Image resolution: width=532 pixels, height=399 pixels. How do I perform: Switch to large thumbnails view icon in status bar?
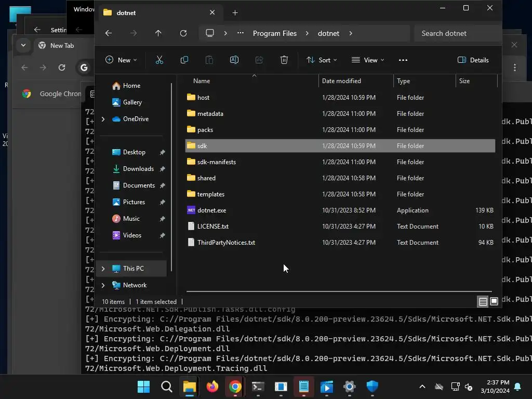click(494, 301)
